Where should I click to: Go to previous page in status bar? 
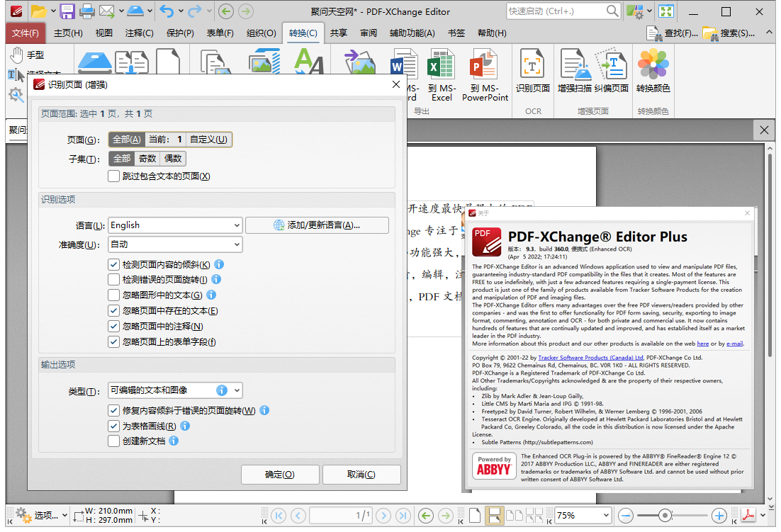(x=298, y=516)
